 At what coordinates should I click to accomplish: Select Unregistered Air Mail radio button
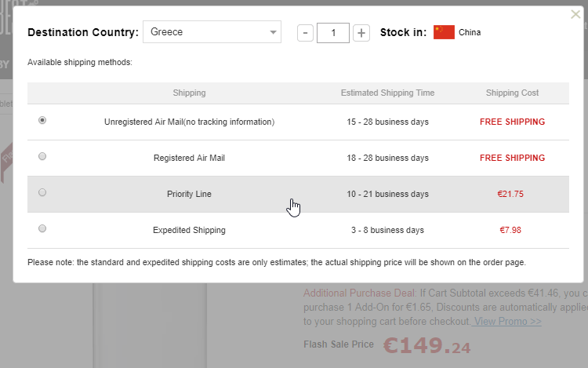(x=42, y=121)
